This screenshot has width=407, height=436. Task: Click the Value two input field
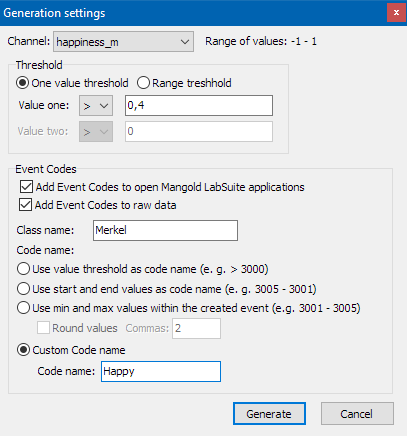pyautogui.click(x=199, y=132)
